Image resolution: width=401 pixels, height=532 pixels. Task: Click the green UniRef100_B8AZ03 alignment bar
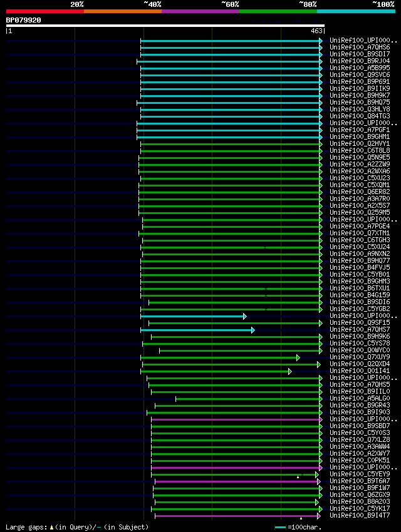pos(237,502)
